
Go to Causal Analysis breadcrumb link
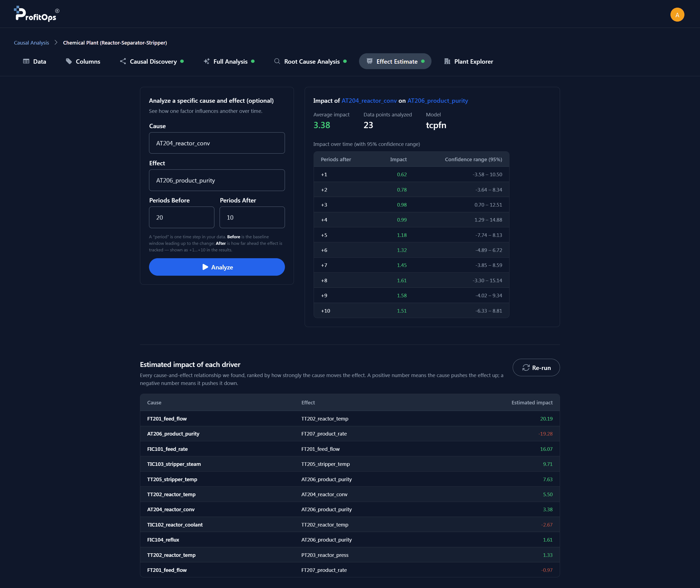click(x=31, y=43)
